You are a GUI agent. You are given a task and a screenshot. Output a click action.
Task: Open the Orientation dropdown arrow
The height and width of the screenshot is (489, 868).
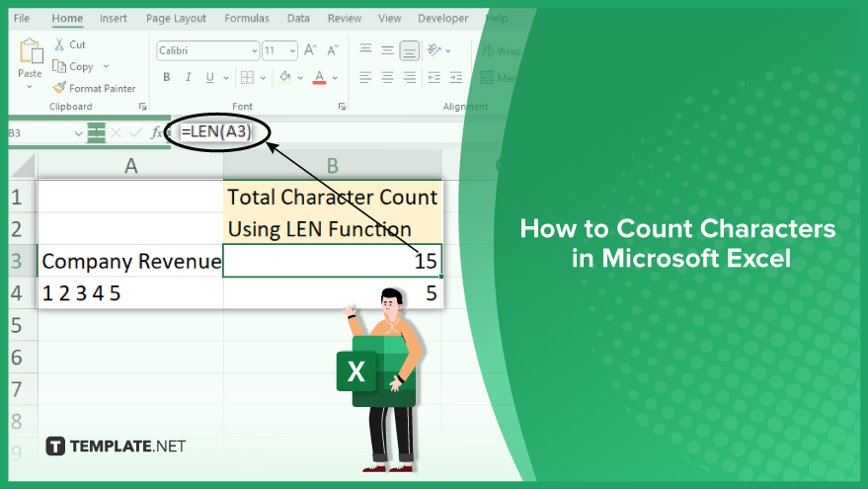[448, 51]
